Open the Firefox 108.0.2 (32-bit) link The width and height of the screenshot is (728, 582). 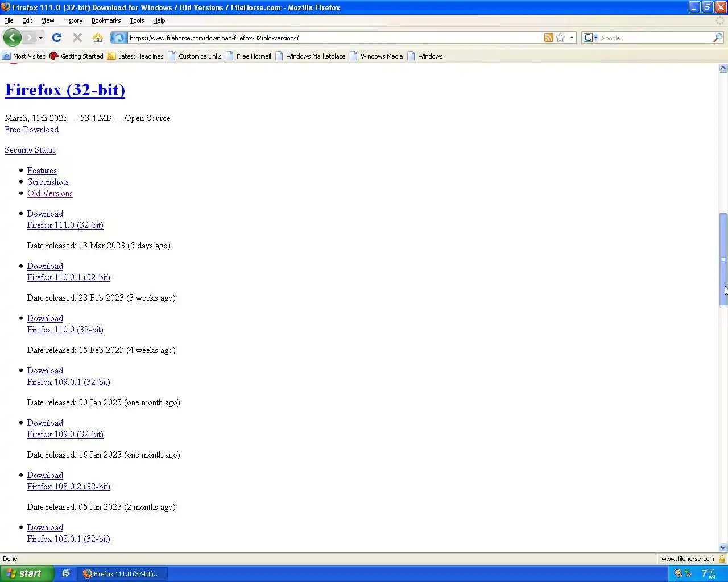coord(69,487)
